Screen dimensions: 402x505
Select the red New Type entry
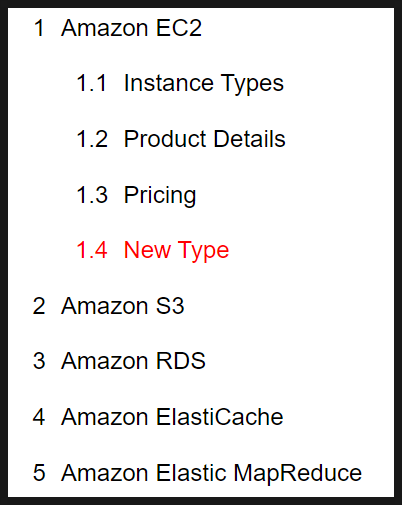[176, 250]
